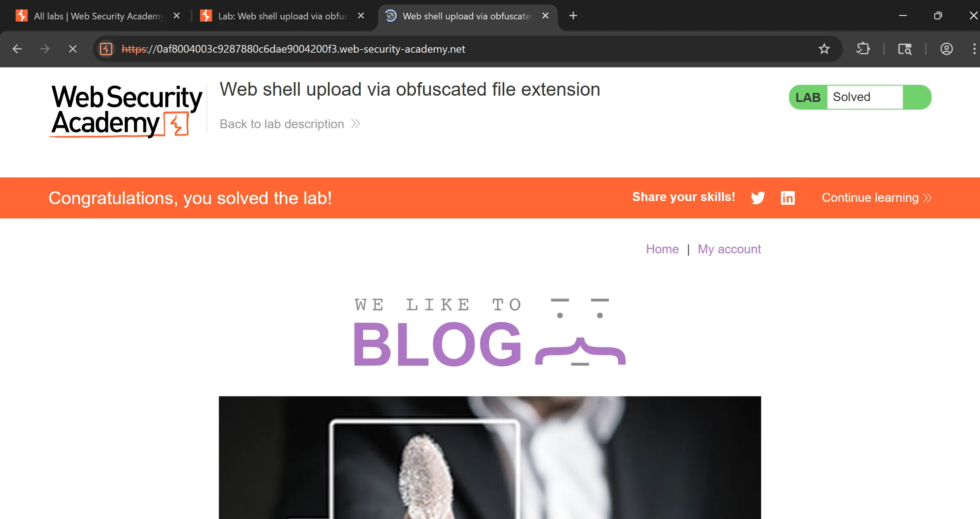Open the site info security icon
Screen dimensions: 980x519
pos(106,49)
